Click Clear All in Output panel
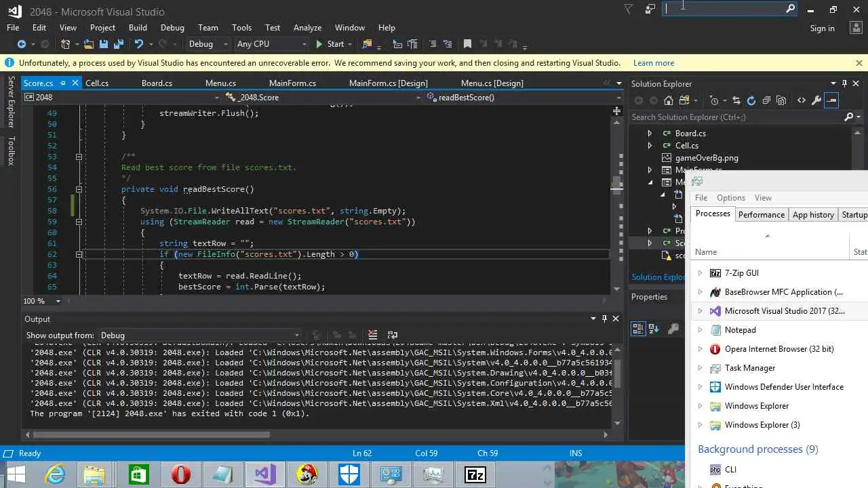The width and height of the screenshot is (868, 488). 372,335
